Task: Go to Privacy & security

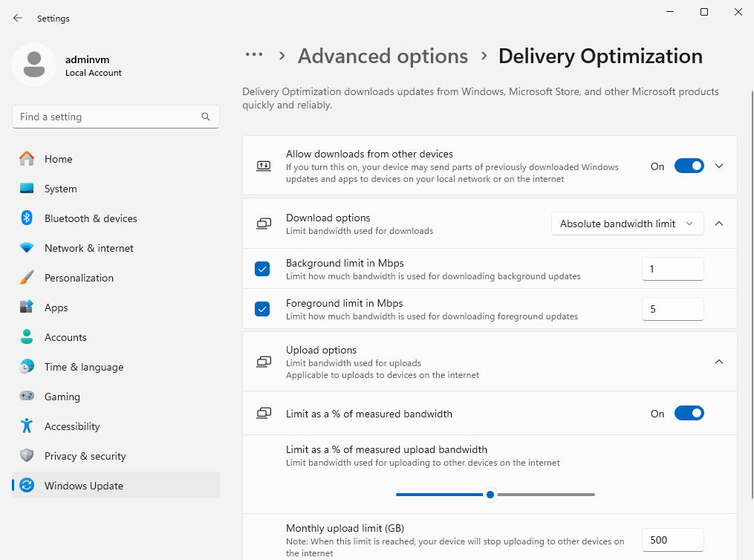Action: [116, 456]
